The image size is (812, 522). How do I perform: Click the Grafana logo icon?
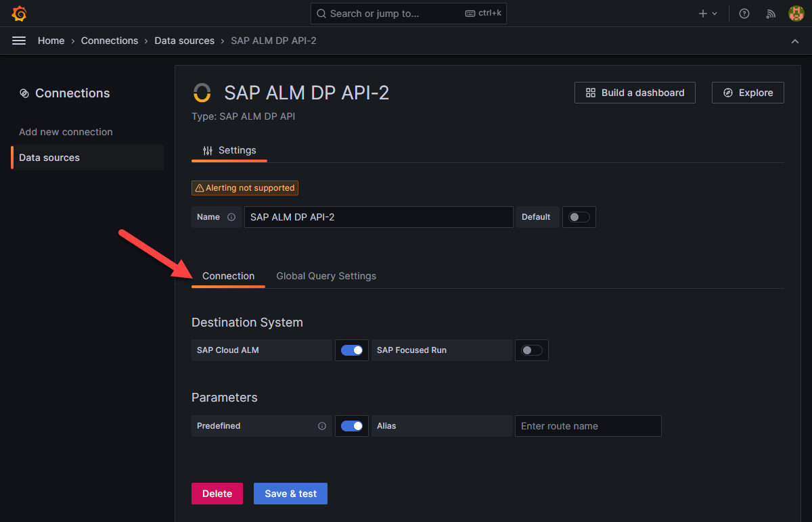pyautogui.click(x=20, y=14)
